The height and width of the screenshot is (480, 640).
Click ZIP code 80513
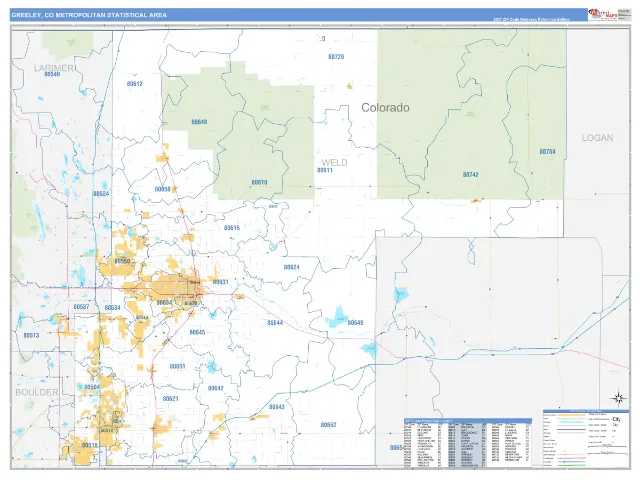point(31,336)
